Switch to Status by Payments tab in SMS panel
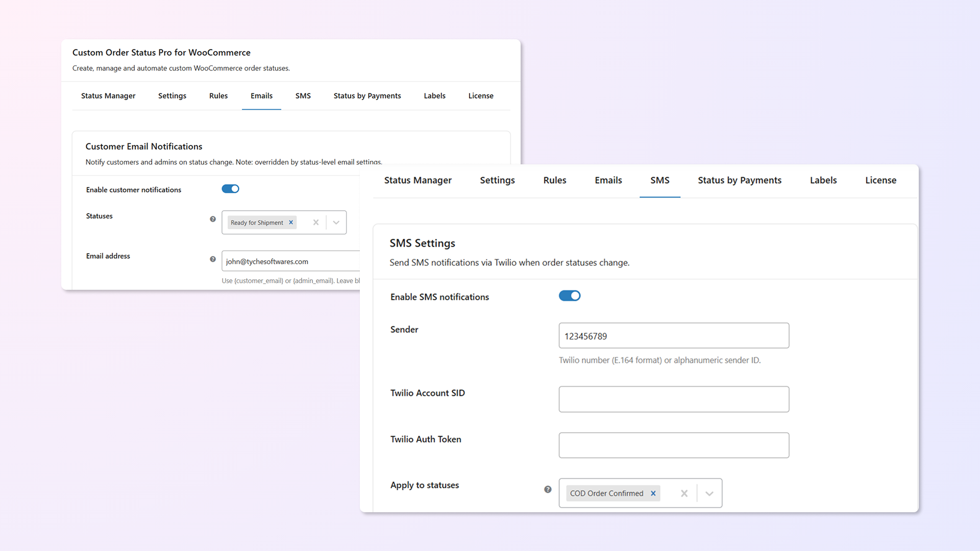The width and height of the screenshot is (980, 551). (x=740, y=180)
